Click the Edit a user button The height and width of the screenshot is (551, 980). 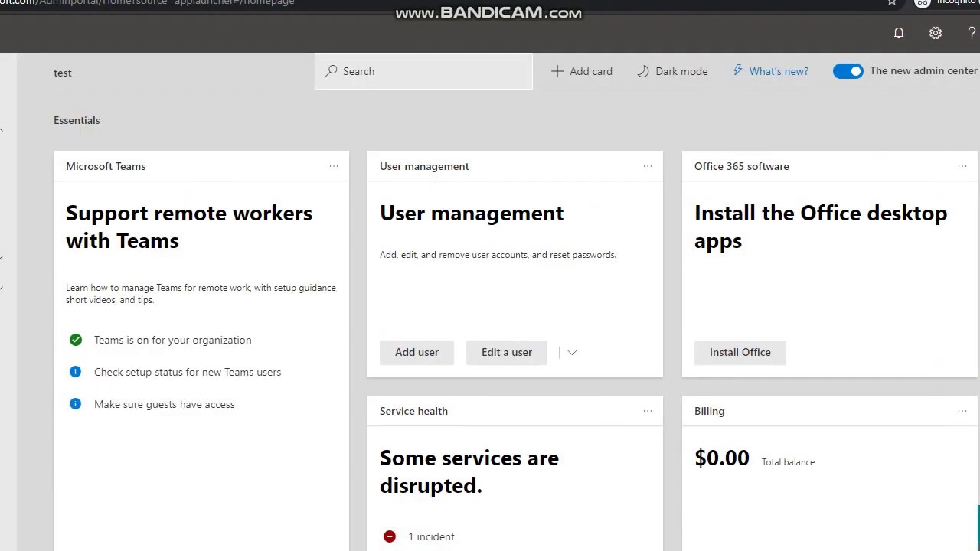click(x=507, y=352)
